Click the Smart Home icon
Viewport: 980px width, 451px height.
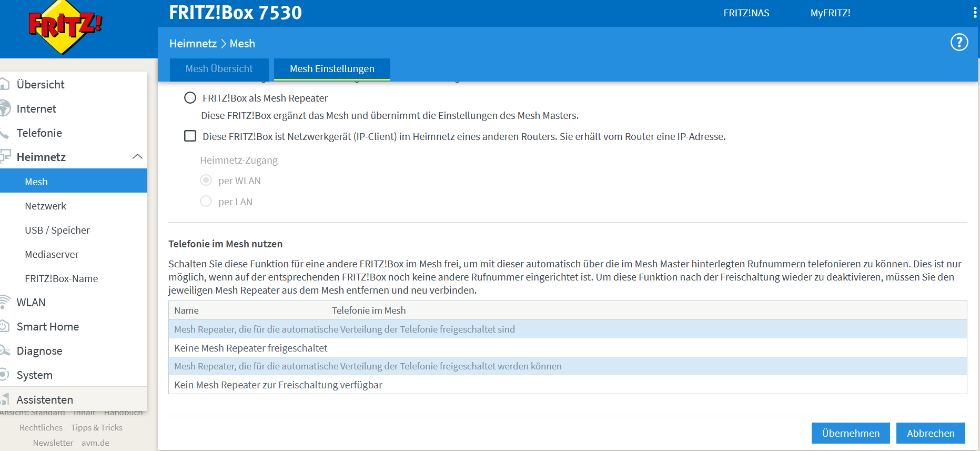coord(4,326)
